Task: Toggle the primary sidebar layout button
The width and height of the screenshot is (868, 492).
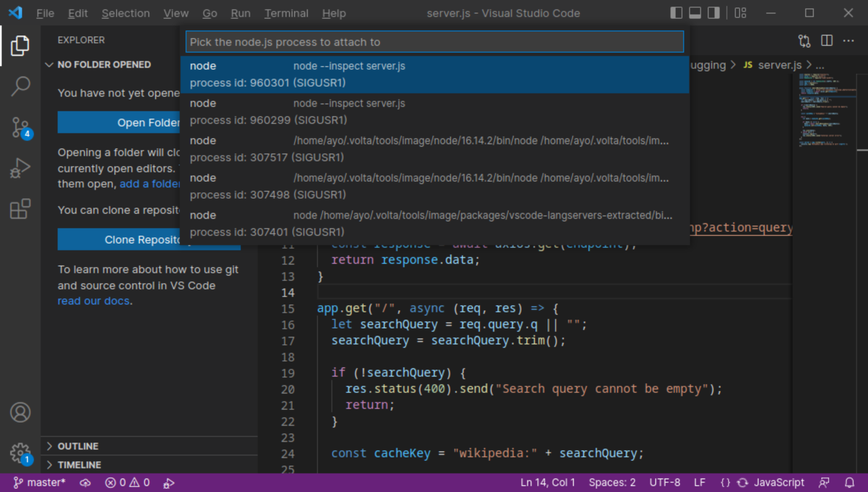Action: click(x=676, y=13)
